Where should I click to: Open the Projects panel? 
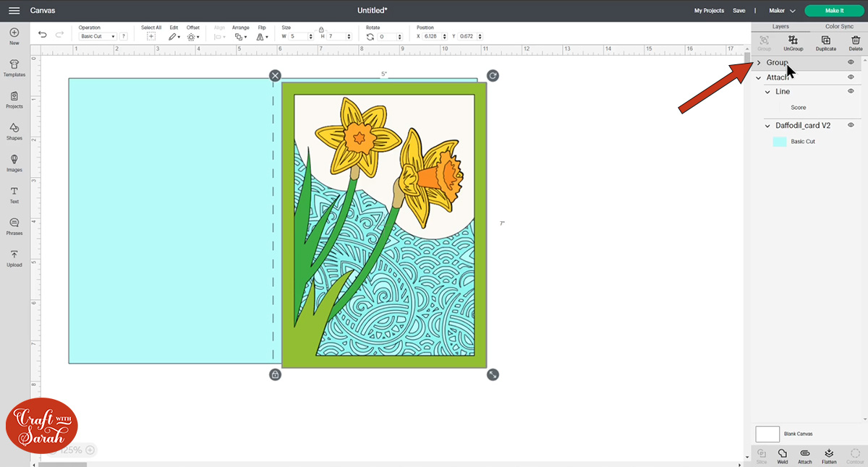click(14, 100)
